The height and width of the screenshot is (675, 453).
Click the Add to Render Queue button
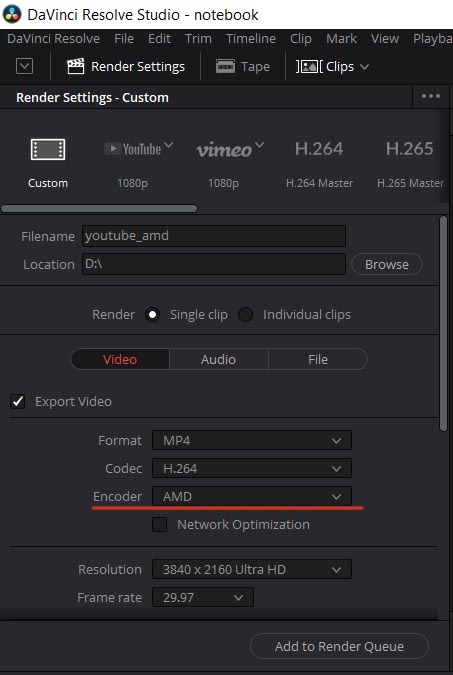pos(339,647)
